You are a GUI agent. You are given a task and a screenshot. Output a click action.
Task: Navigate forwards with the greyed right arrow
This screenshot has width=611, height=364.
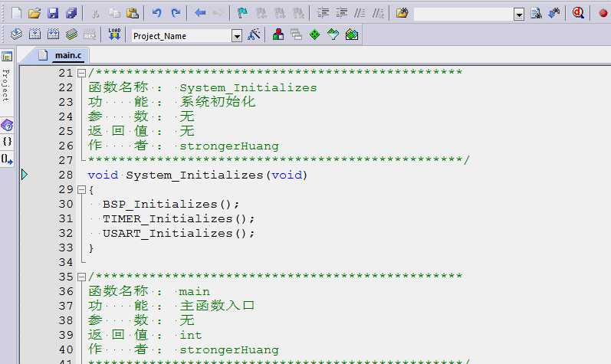[218, 13]
